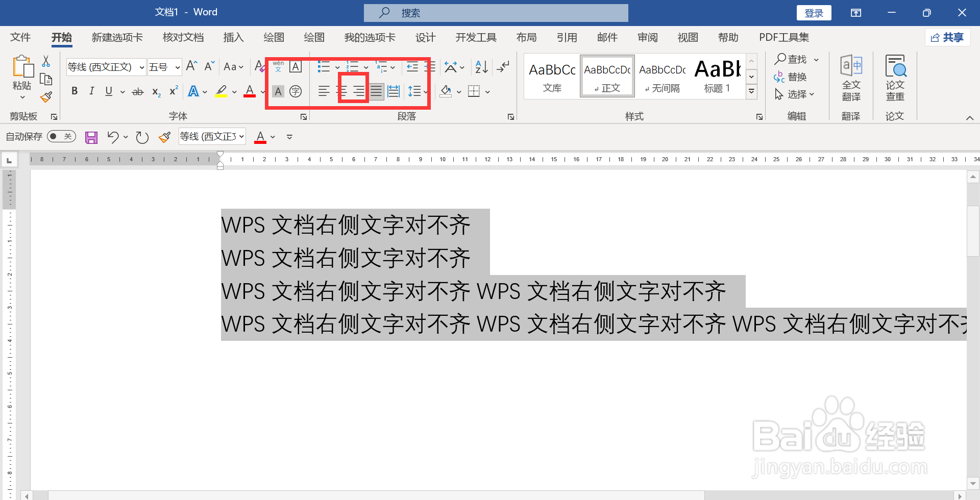Toggle AutoSave switch
Screen dimensions: 980x500
coord(61,136)
